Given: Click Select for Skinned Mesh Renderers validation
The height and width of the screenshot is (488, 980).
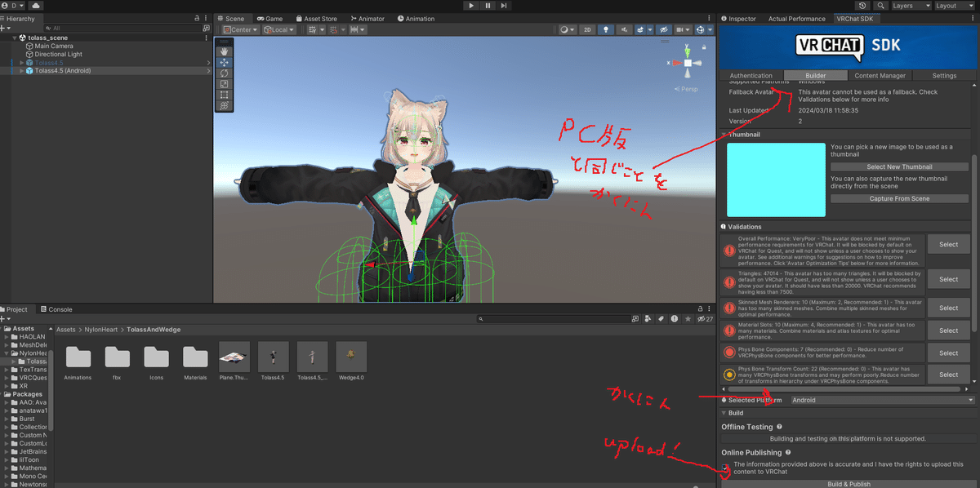Looking at the screenshot, I should tap(948, 308).
